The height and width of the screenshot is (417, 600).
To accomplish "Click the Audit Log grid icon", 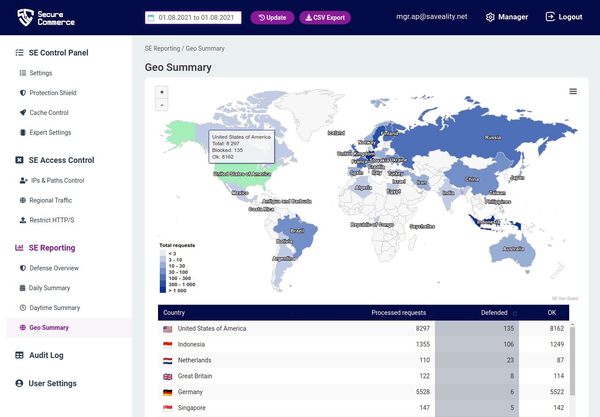I will [x=20, y=355].
